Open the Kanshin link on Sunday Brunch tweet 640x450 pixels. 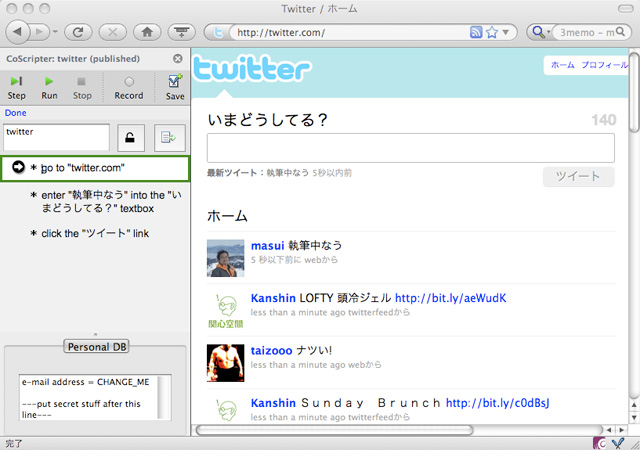click(x=273, y=403)
